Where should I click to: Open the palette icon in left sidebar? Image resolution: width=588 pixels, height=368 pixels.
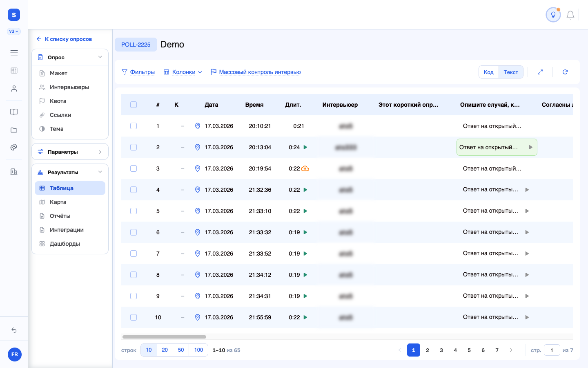point(14,148)
